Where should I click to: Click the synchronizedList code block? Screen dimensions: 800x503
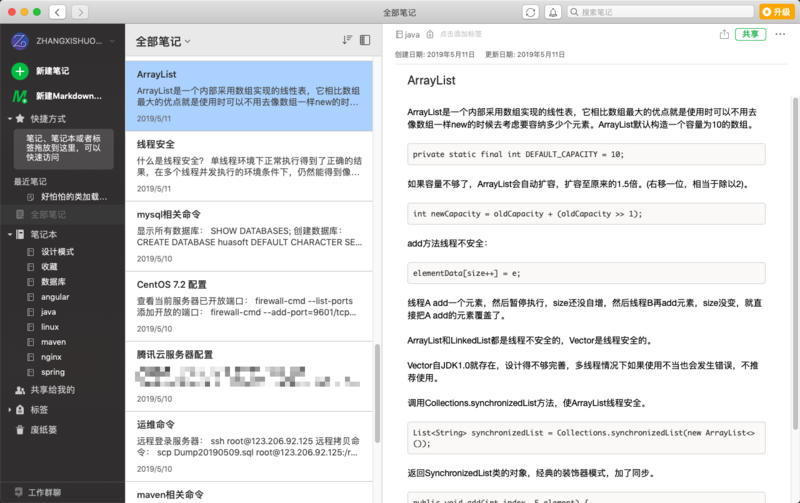[x=586, y=438]
